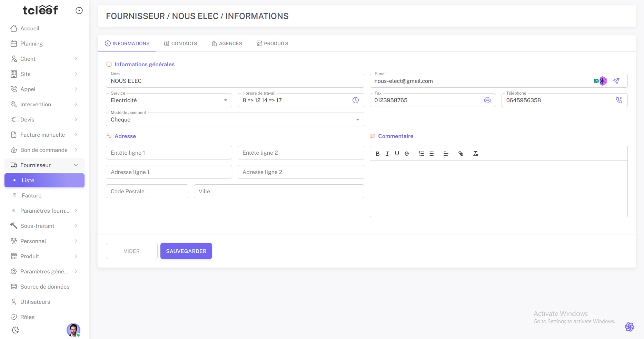Click the floating assistant icon at bottom right
Image resolution: width=644 pixels, height=339 pixels.
(x=629, y=327)
